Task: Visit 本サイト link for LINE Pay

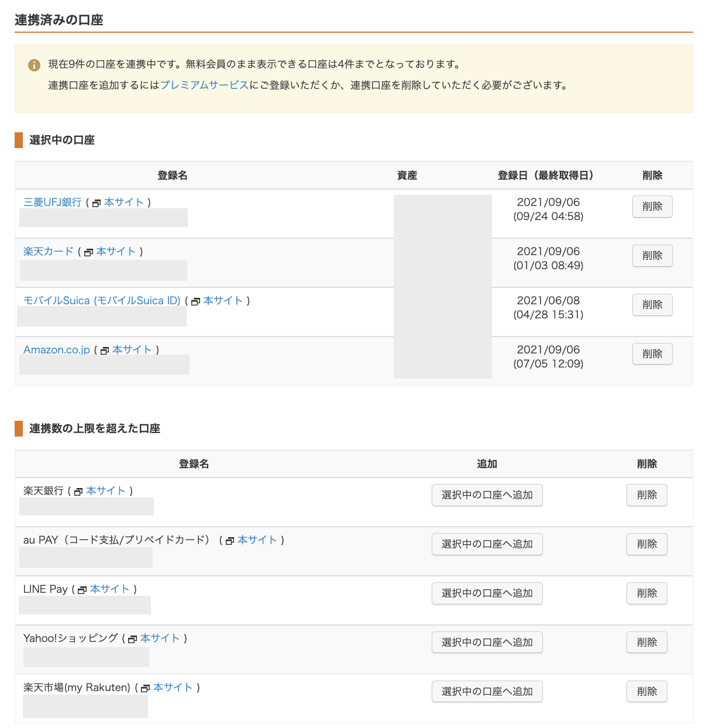Action: pos(110,589)
